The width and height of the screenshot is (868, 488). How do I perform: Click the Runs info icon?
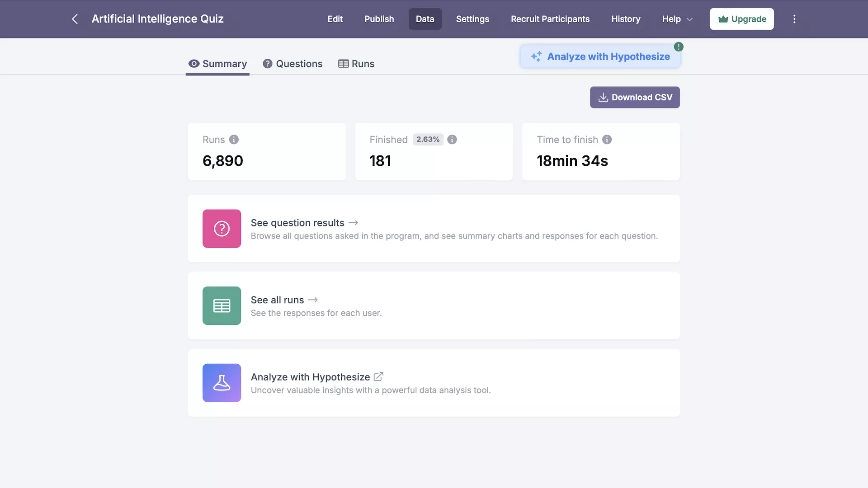tap(234, 140)
